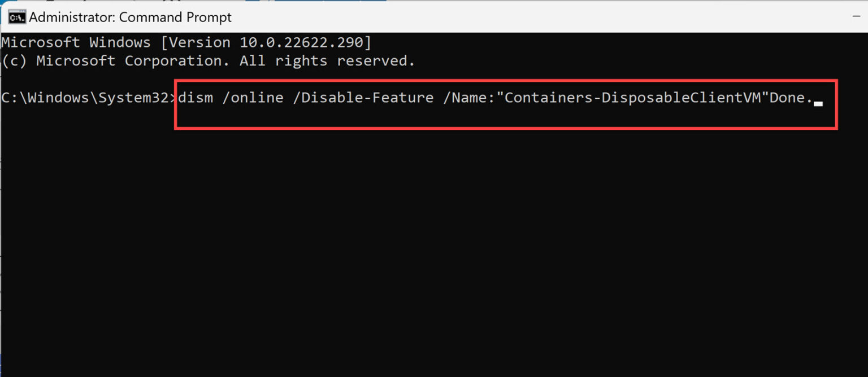Click the "/Disable-Feature" switch text
Viewport: 868px width, 377px height.
click(x=367, y=98)
